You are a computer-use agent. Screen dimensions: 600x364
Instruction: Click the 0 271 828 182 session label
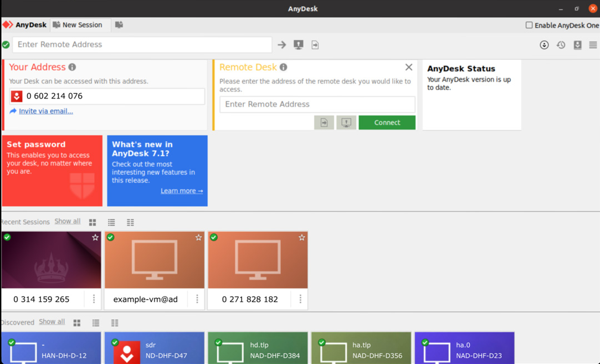tap(250, 299)
